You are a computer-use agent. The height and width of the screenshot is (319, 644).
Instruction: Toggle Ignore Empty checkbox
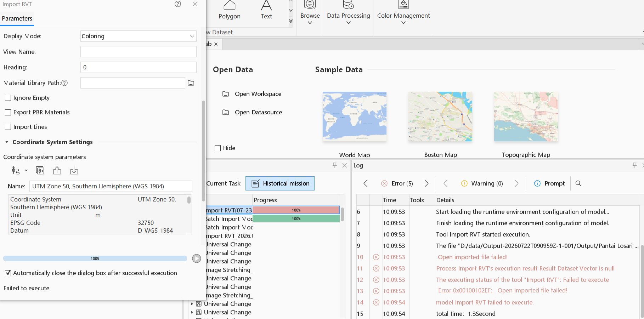8,98
